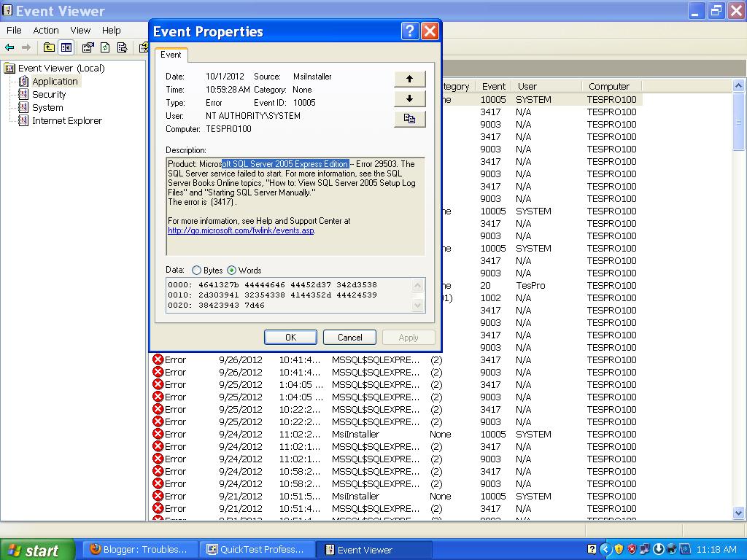Copy event details with the copy icon button
Screen dimensions: 747x560
[x=410, y=119]
